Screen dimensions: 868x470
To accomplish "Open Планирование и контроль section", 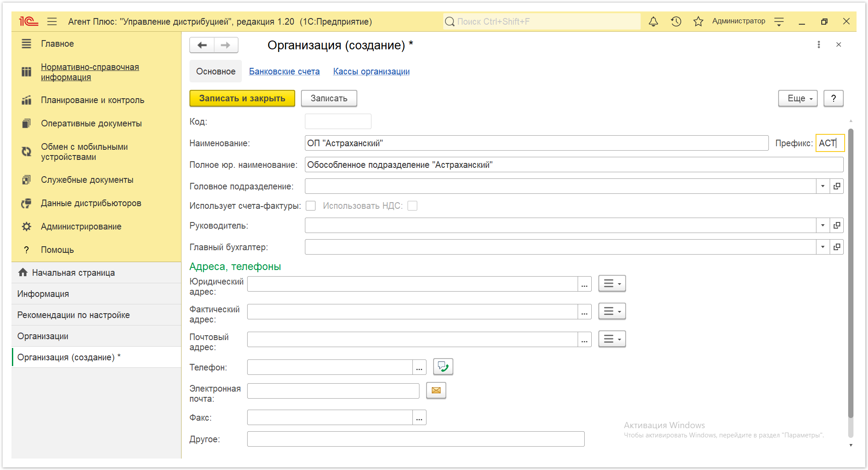I will coord(93,100).
